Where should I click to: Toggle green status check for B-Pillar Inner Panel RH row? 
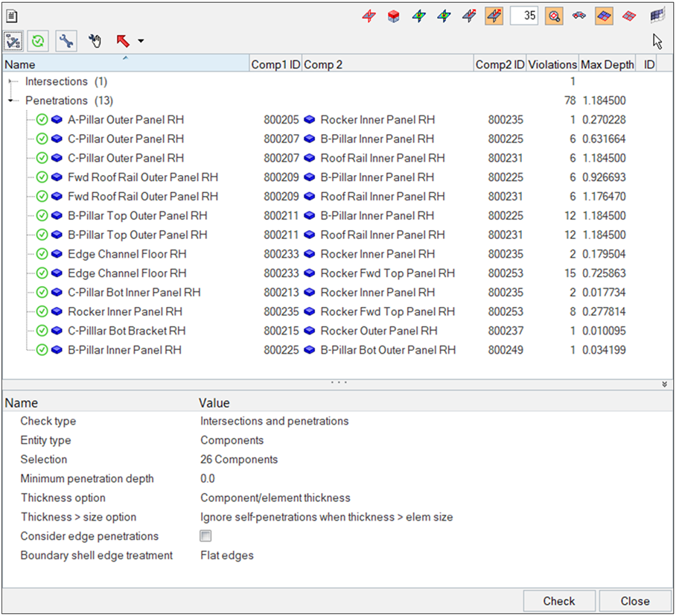pos(42,350)
